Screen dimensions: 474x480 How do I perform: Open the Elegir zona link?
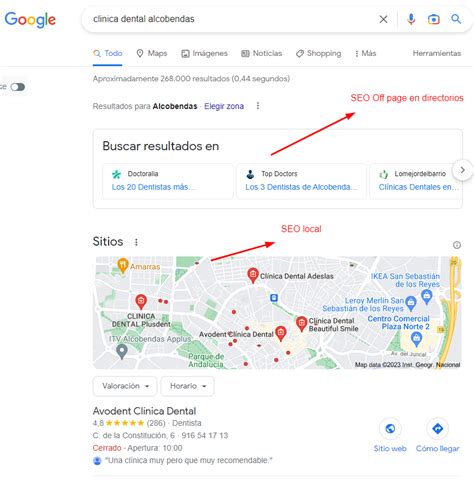click(224, 106)
